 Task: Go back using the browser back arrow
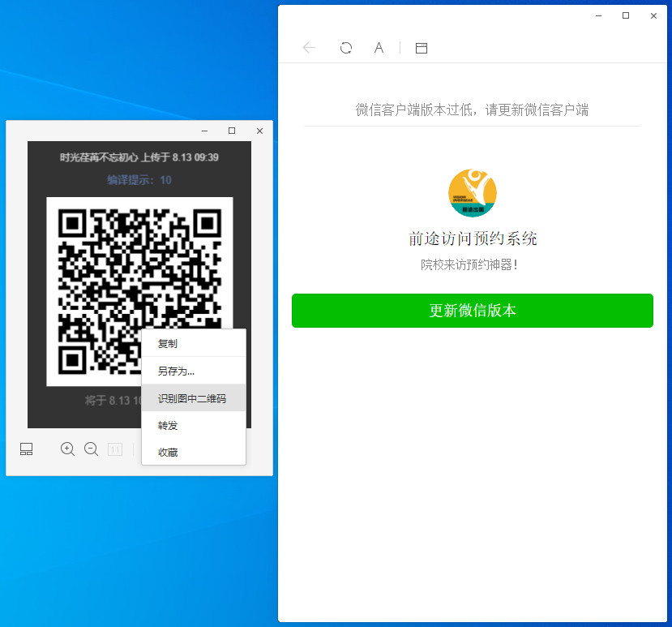(x=309, y=48)
